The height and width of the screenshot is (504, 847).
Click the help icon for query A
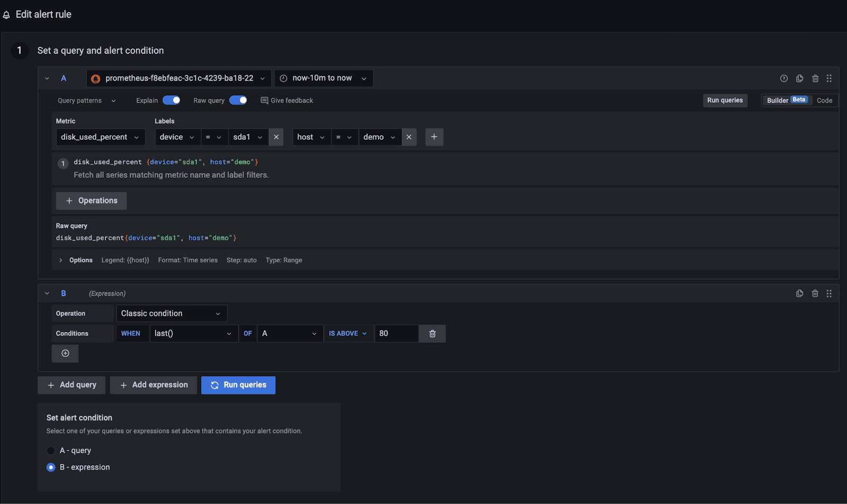click(783, 78)
